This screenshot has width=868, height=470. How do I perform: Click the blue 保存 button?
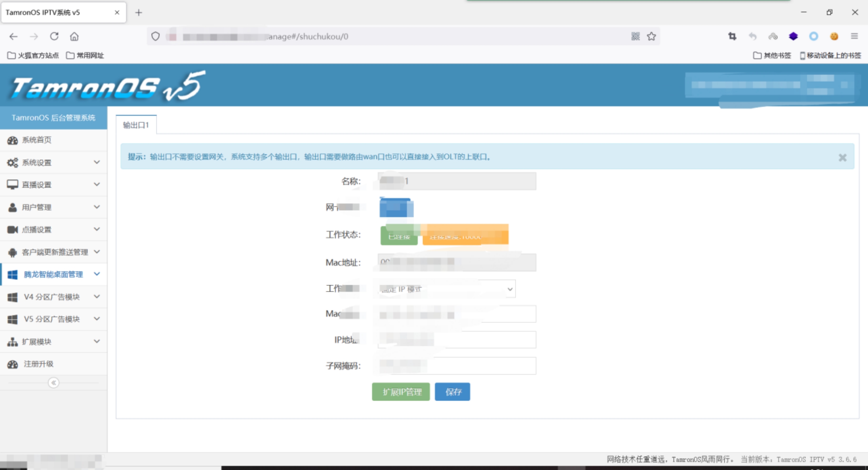click(452, 392)
